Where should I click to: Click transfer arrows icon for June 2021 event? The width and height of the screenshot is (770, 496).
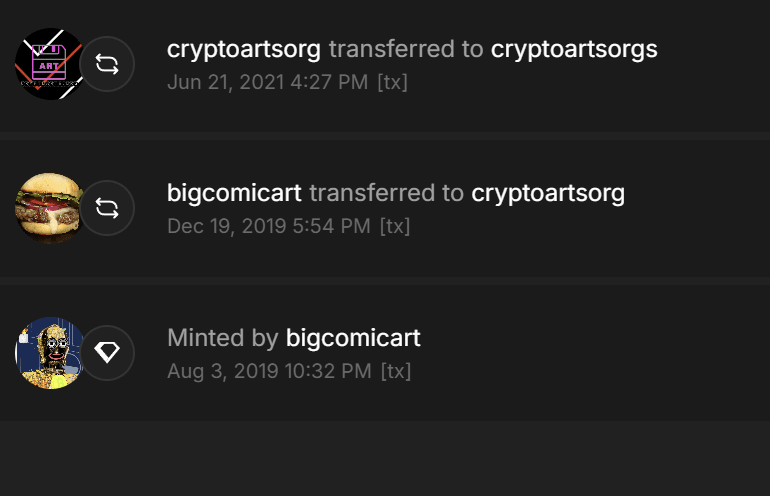tap(107, 64)
